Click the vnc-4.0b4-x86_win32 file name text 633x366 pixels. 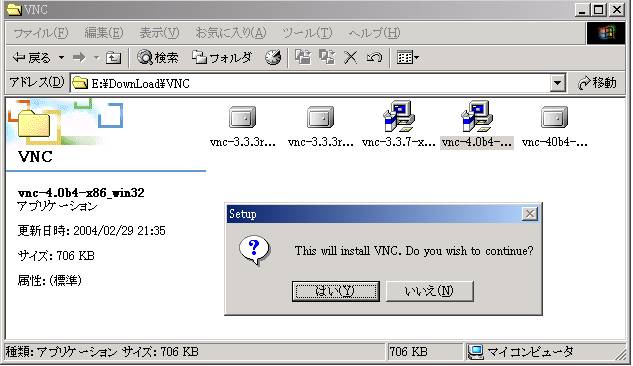point(81,192)
